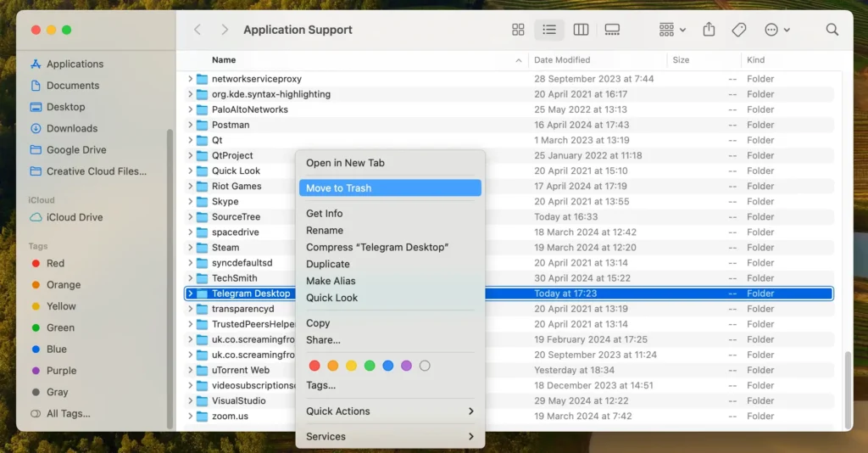Image resolution: width=868 pixels, height=453 pixels.
Task: Switch Finder to list view
Action: point(549,30)
